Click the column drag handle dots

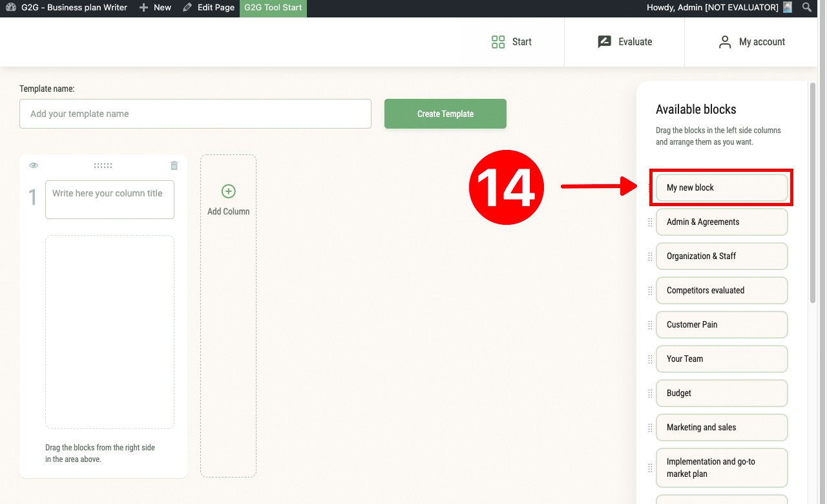coord(103,165)
